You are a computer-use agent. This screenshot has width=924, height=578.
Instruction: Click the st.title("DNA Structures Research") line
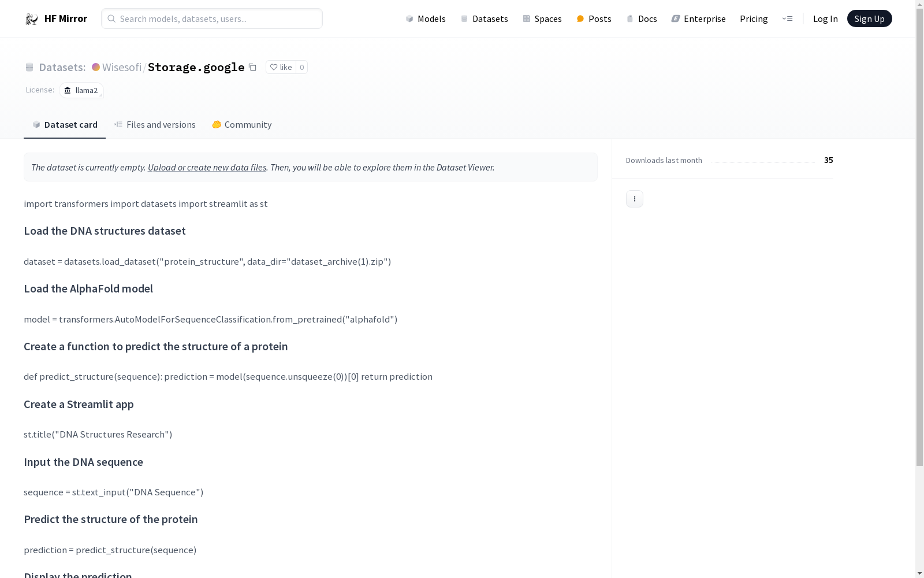[x=98, y=434]
